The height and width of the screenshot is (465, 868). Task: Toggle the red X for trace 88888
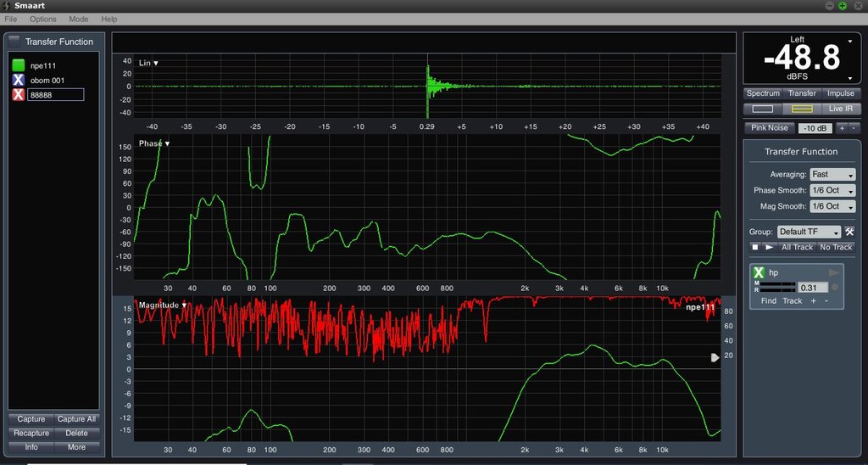(x=18, y=95)
